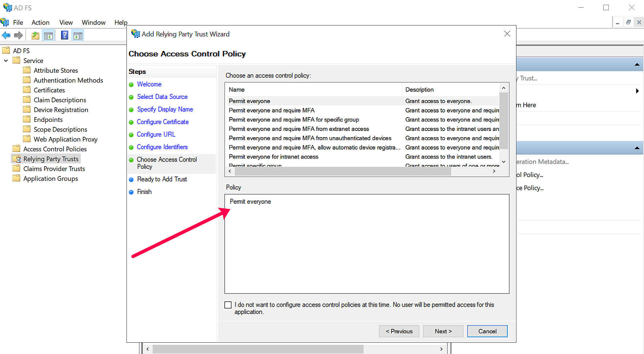
Task: Open the Action menu
Action: tap(40, 23)
